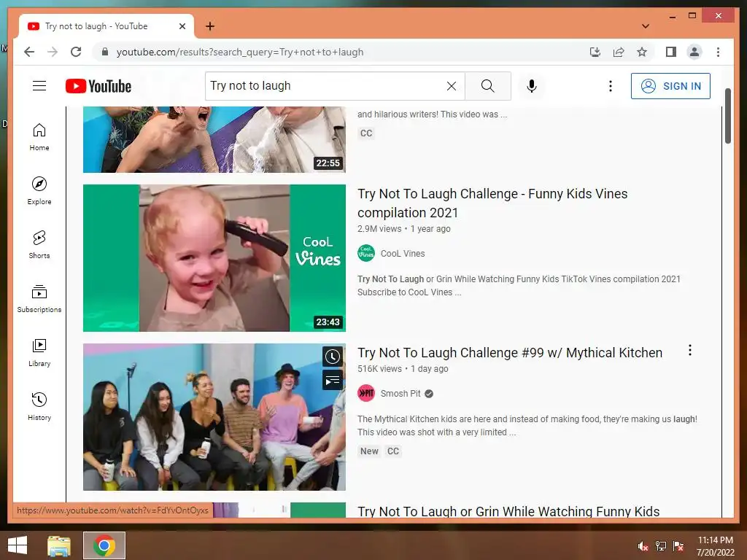Open YouTube settings three-dot menu
Image resolution: width=747 pixels, height=560 pixels.
[611, 86]
